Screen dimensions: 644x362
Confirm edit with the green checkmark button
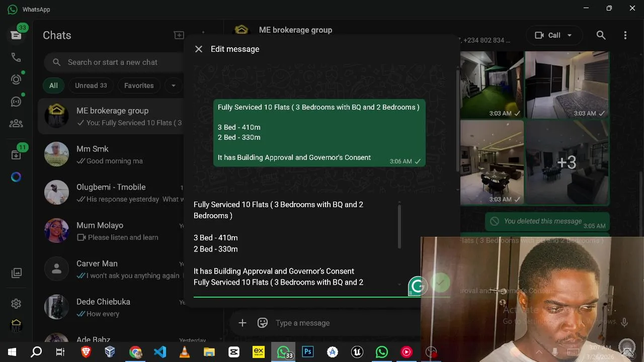[x=440, y=283]
